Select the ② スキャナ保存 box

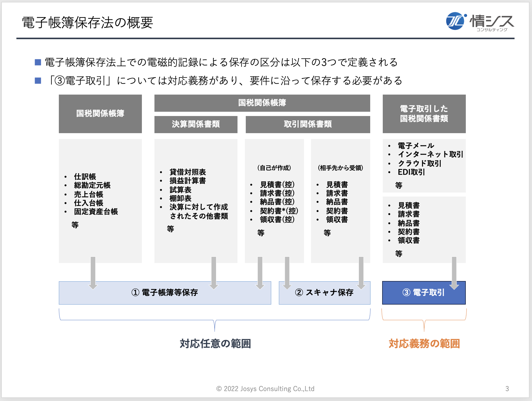[325, 293]
